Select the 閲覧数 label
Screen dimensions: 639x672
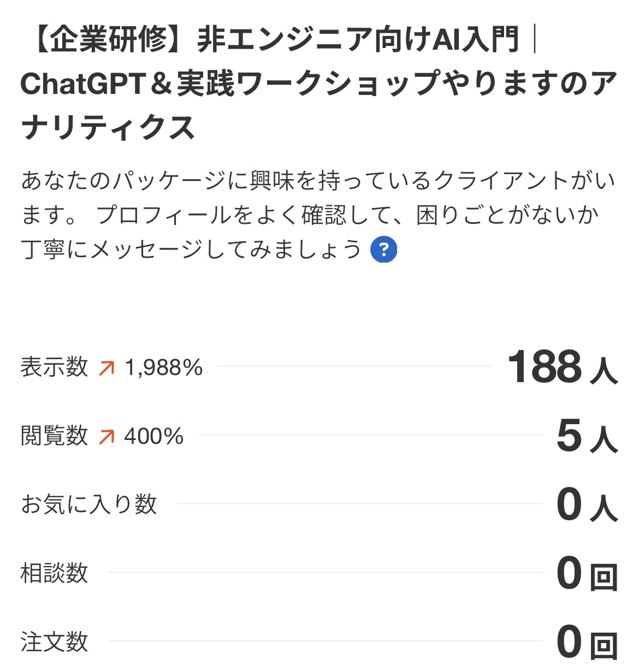point(54,436)
